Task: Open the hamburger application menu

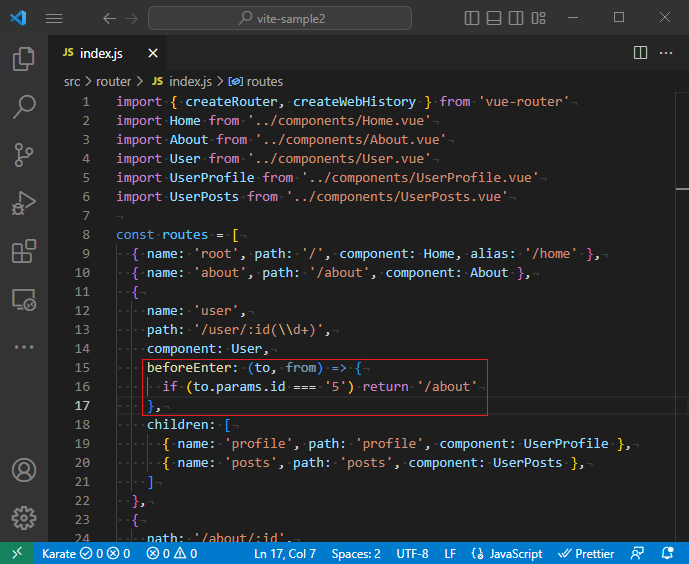Action: click(54, 18)
